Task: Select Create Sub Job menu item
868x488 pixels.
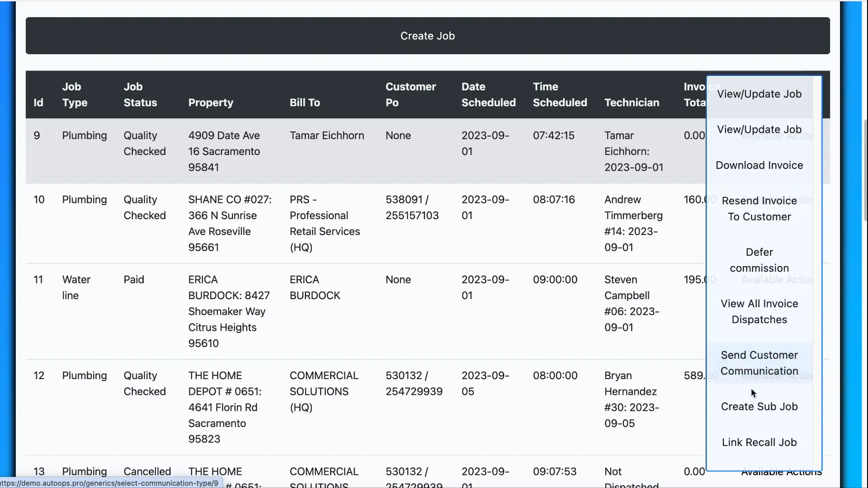Action: coord(759,407)
